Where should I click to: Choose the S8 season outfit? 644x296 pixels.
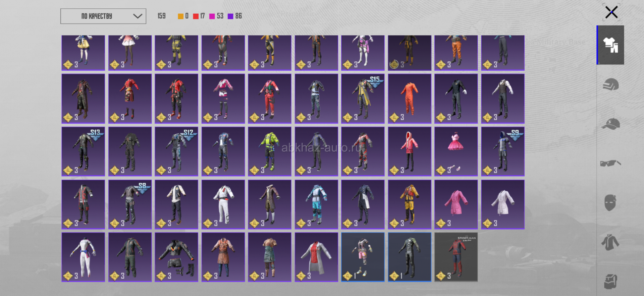(130, 204)
